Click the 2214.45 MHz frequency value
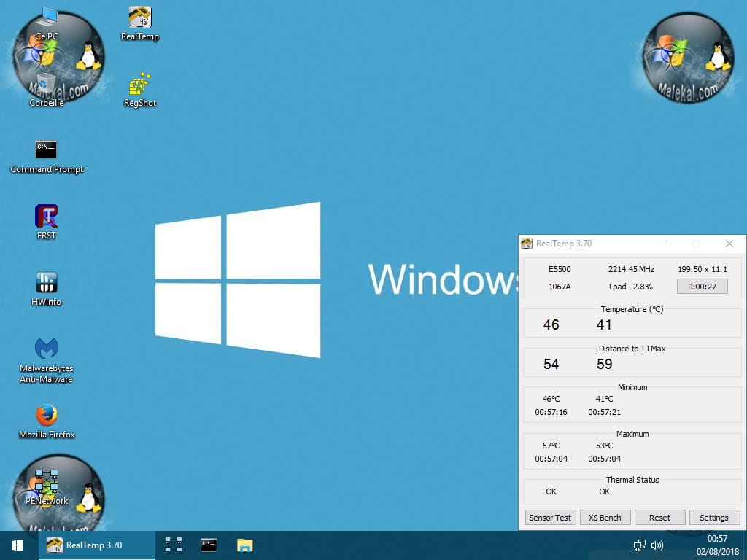 631,269
